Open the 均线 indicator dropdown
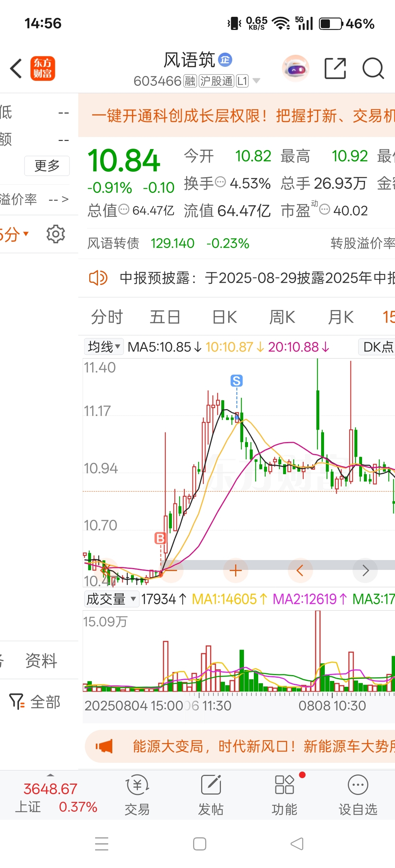This screenshot has height=868, width=395. [104, 347]
